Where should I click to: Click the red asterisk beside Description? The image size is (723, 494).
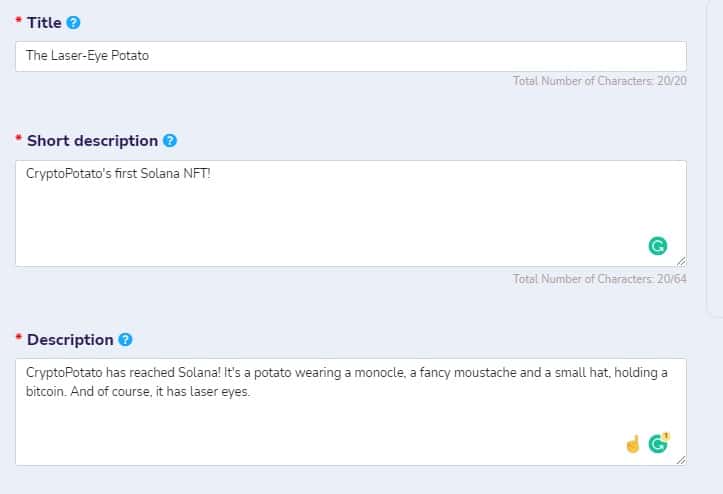(18, 337)
